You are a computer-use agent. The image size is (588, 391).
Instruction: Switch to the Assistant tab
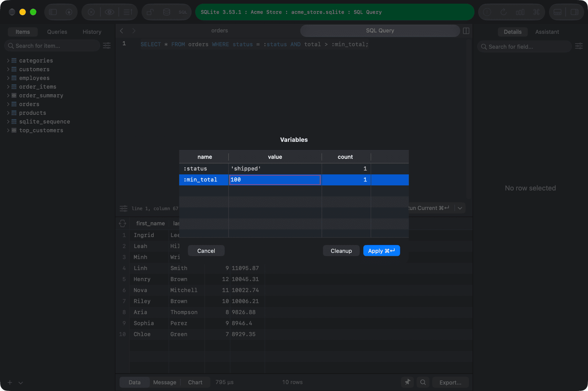click(x=547, y=32)
